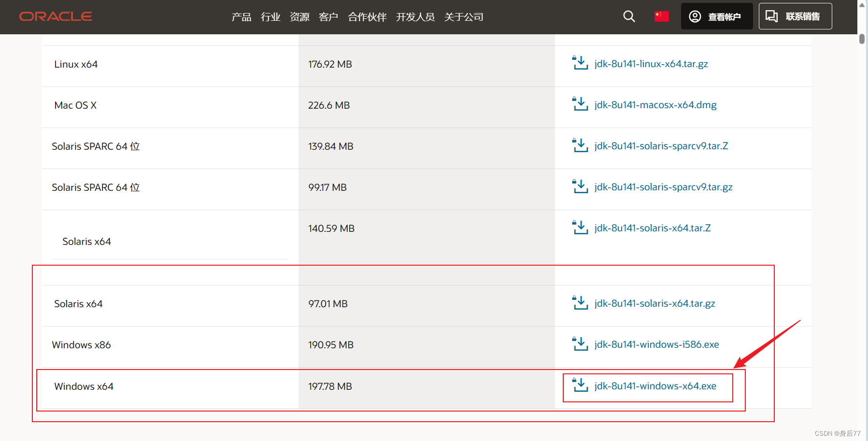The width and height of the screenshot is (868, 441).
Task: Open the 客户 menu
Action: (328, 17)
